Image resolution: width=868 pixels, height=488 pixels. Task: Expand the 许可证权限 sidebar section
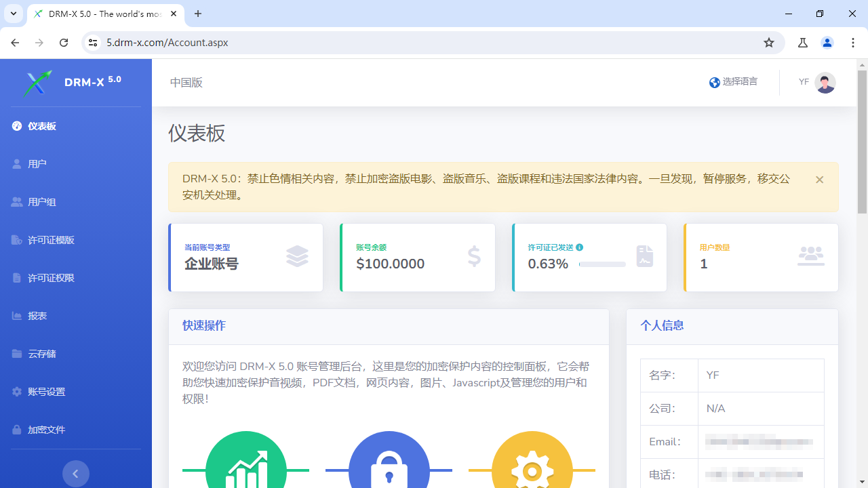(51, 278)
